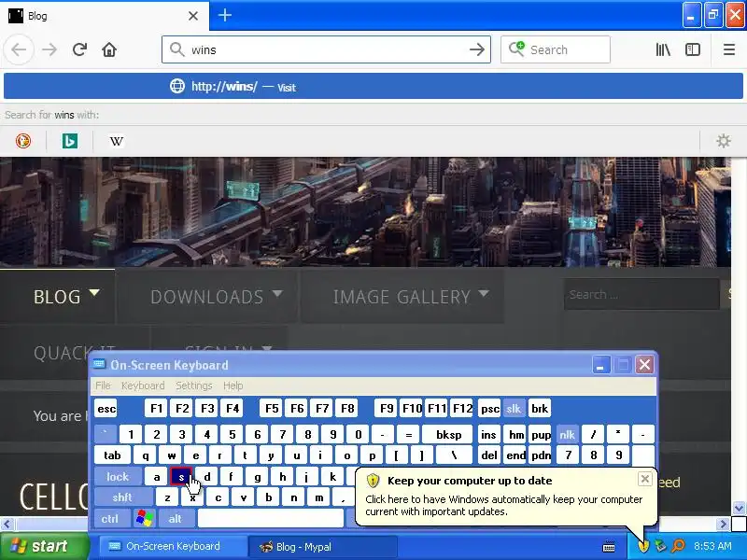This screenshot has width=747, height=560.
Task: Click the browser back arrow button
Action: coord(19,49)
